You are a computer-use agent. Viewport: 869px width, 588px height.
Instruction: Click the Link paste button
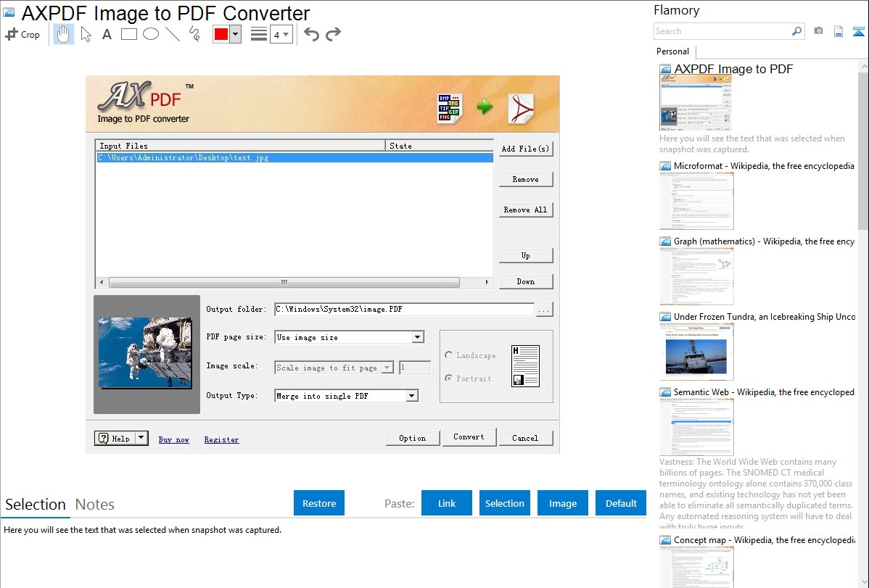coord(447,503)
